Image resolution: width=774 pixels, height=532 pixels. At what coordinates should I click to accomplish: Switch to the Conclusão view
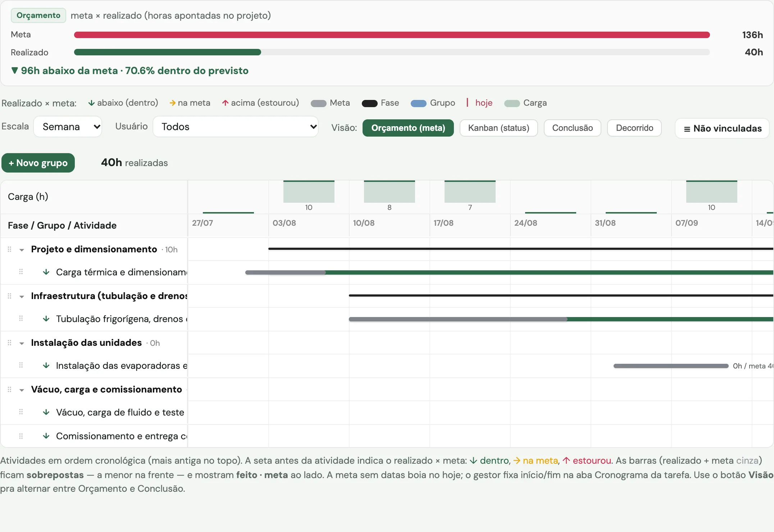572,128
